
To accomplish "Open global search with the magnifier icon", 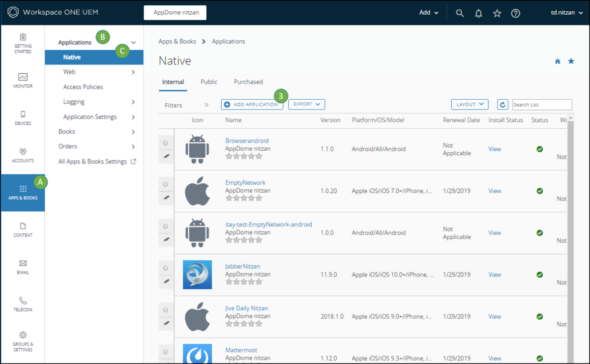I will pyautogui.click(x=460, y=13).
